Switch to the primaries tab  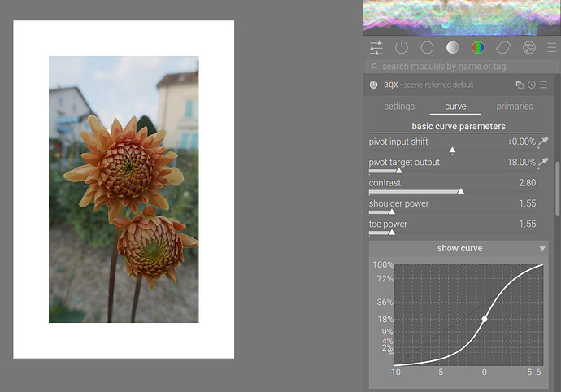(x=515, y=107)
